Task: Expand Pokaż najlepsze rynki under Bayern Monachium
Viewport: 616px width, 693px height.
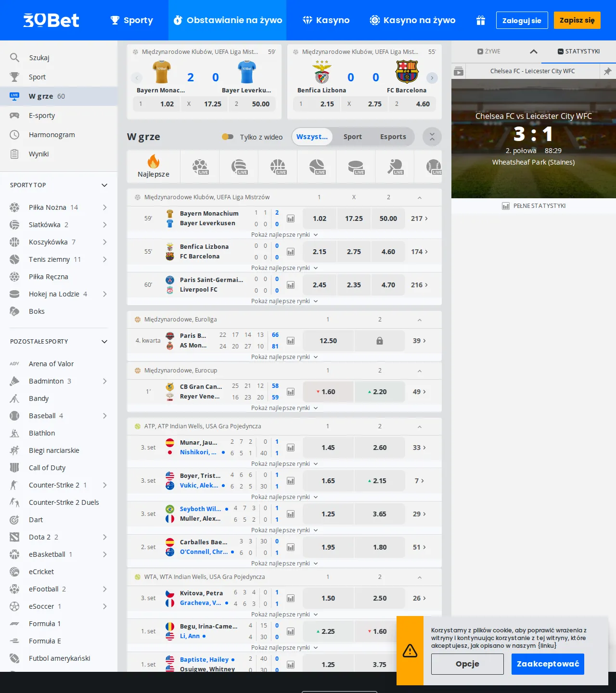Action: [x=284, y=235]
